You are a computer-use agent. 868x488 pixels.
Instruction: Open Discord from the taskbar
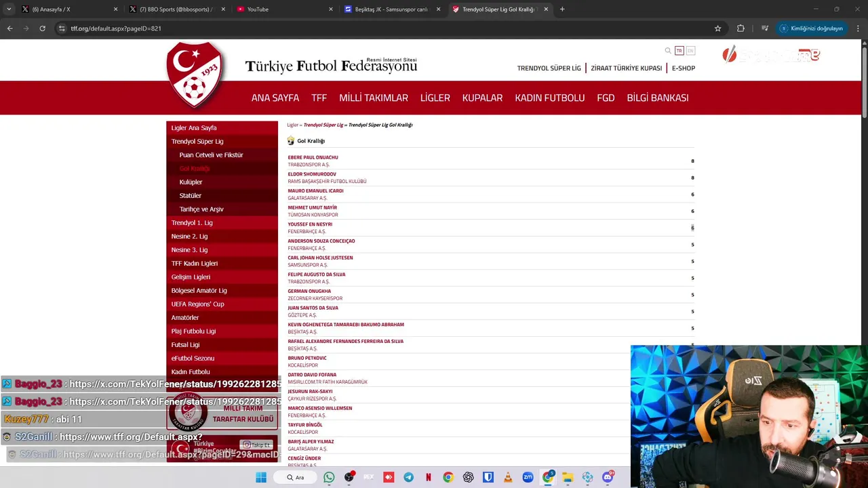pos(608,477)
